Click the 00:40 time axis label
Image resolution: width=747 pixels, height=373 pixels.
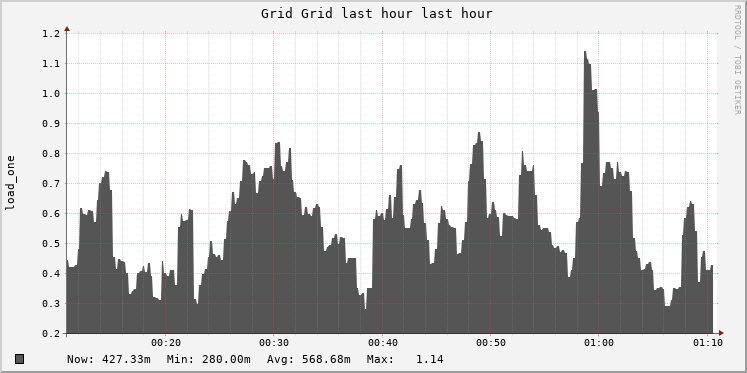383,343
